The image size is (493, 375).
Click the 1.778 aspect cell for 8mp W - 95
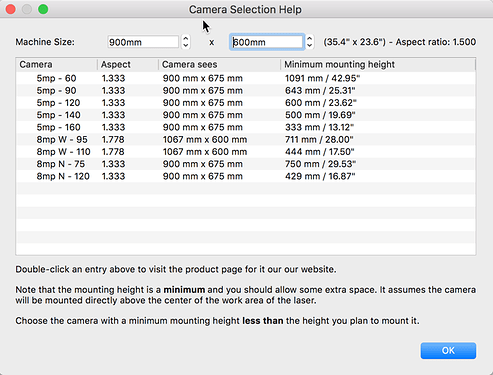(113, 139)
